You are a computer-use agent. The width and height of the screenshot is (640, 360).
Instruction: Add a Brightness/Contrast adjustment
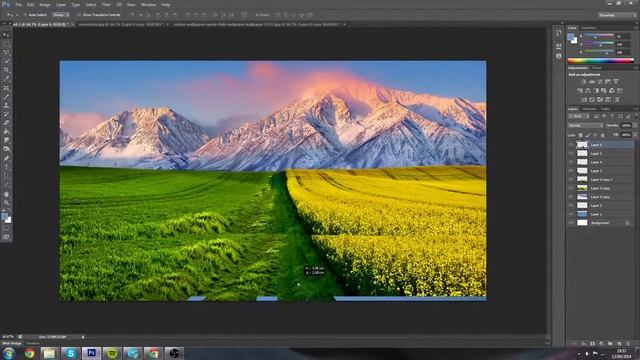click(584, 82)
